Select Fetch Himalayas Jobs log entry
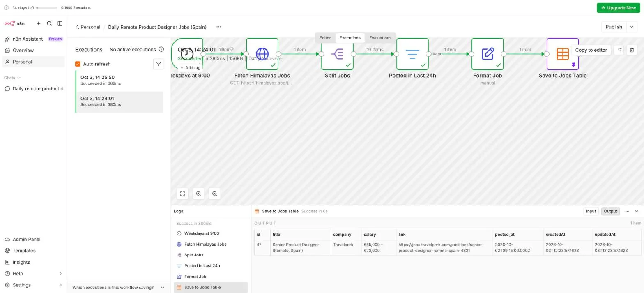The height and width of the screenshot is (293, 644). pos(211,244)
